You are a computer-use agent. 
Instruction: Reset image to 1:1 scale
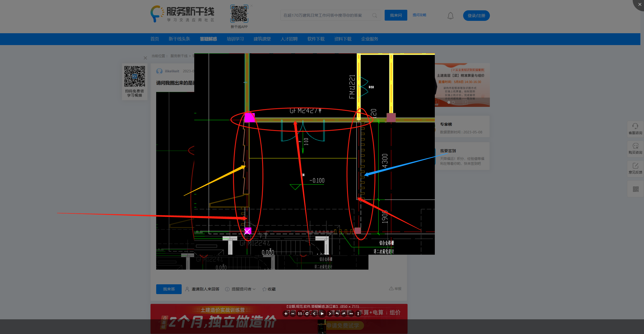pos(300,314)
